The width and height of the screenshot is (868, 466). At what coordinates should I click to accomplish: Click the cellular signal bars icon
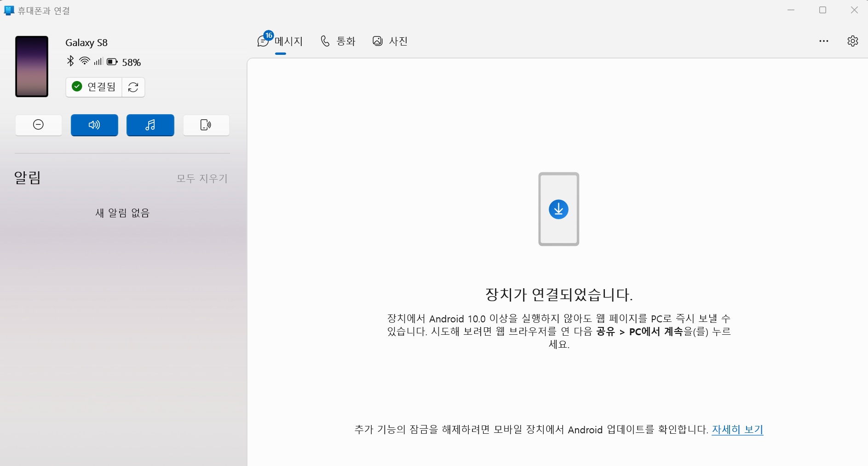pos(98,61)
